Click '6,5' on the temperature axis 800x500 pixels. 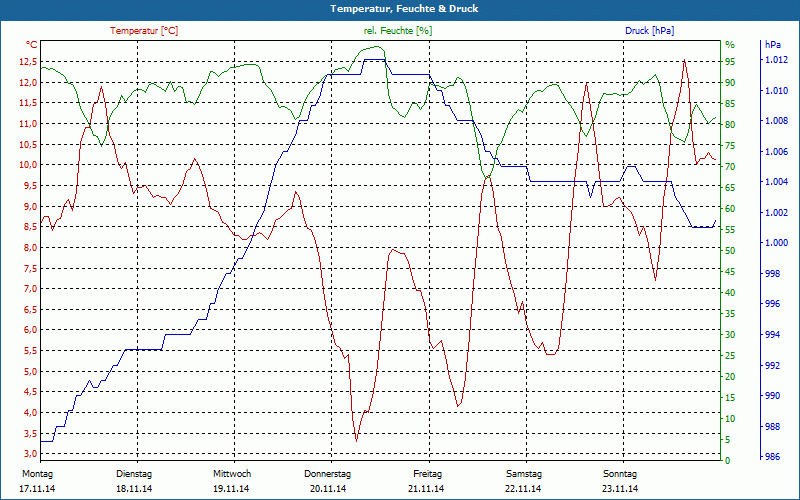coord(30,309)
